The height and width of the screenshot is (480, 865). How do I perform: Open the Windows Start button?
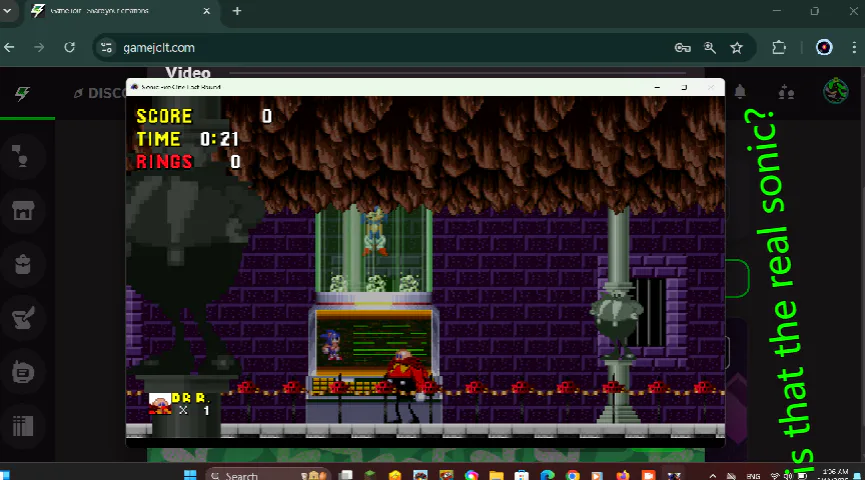190,475
